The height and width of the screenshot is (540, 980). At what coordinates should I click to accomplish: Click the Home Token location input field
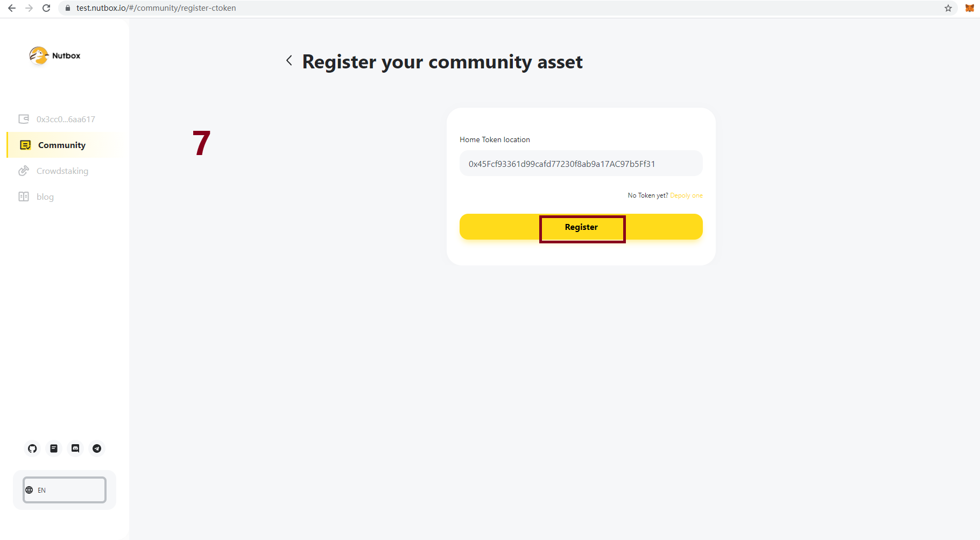click(x=581, y=164)
